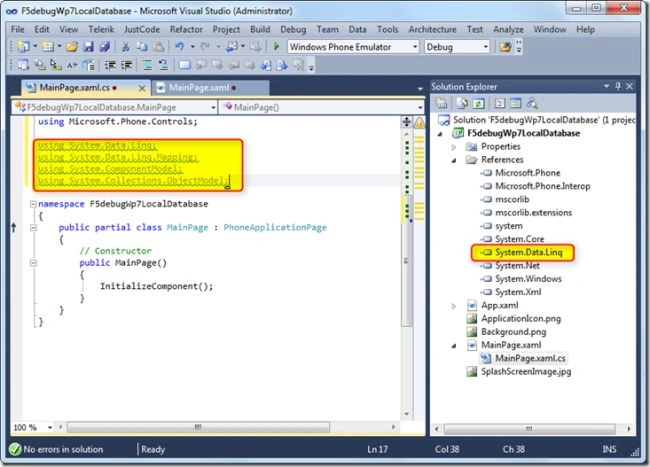Click the Solution Explorer horizontal scrollbar

coord(530,428)
